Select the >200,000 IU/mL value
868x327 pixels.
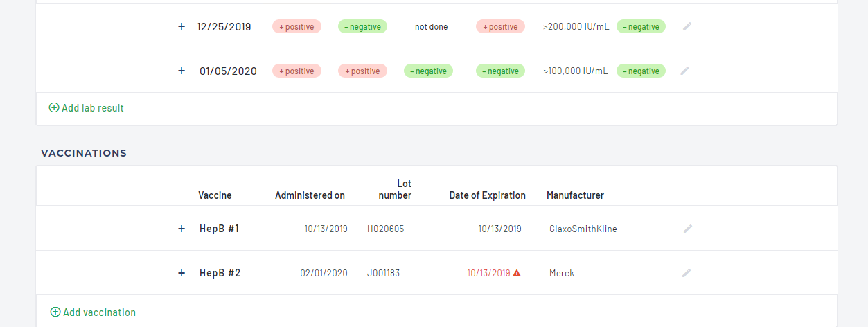coord(576,27)
